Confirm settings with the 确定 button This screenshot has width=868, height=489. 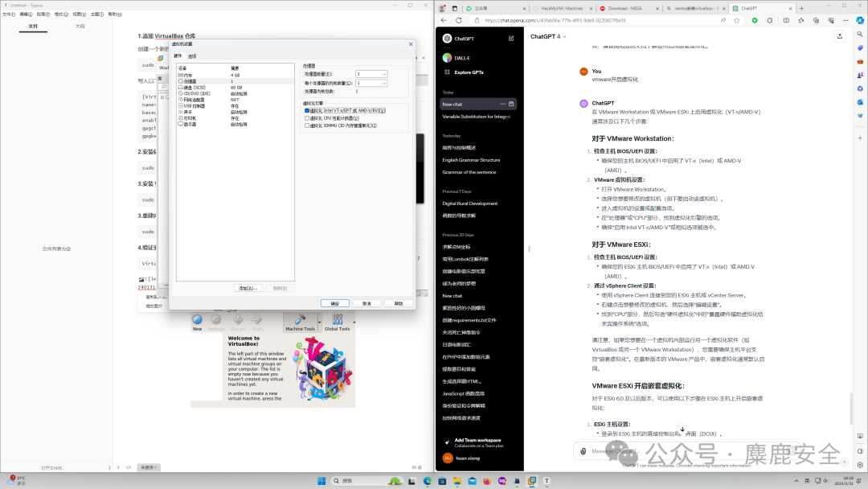pyautogui.click(x=336, y=303)
